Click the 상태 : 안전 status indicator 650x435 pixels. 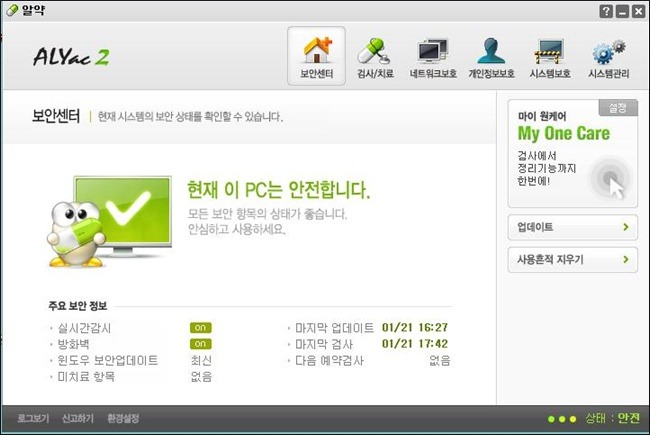click(x=613, y=418)
